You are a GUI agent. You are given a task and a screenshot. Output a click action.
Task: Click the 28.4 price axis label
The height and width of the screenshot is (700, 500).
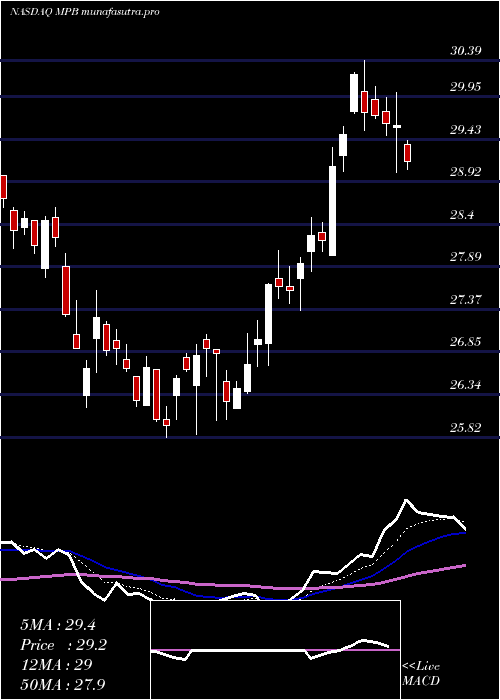coord(462,215)
